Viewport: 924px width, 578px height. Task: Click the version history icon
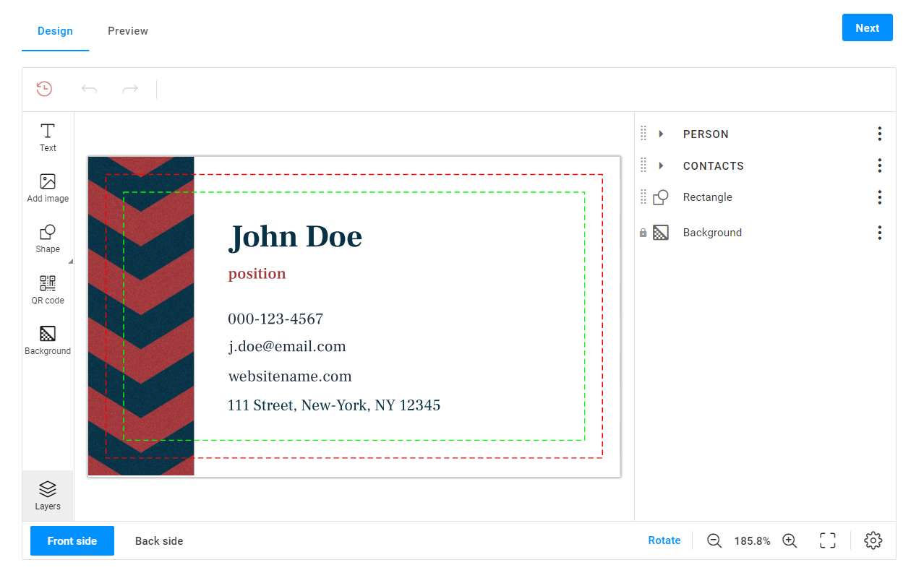[x=44, y=89]
